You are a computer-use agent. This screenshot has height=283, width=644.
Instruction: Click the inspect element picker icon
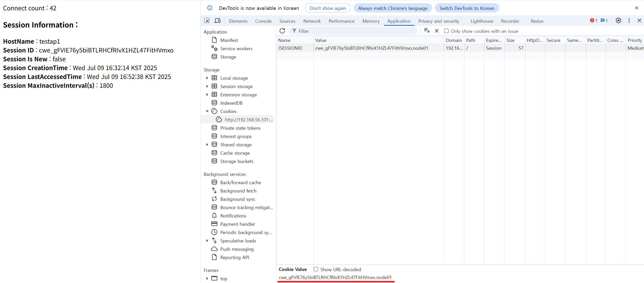207,21
